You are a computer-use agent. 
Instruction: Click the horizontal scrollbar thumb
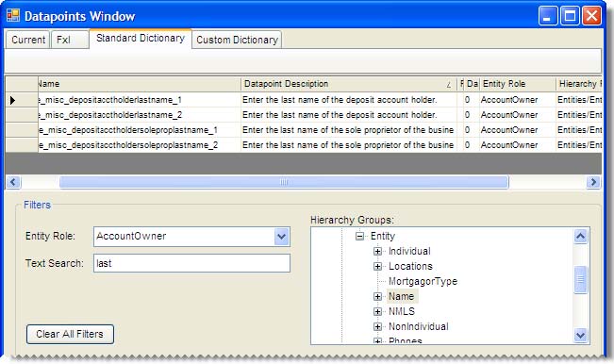pyautogui.click(x=284, y=182)
